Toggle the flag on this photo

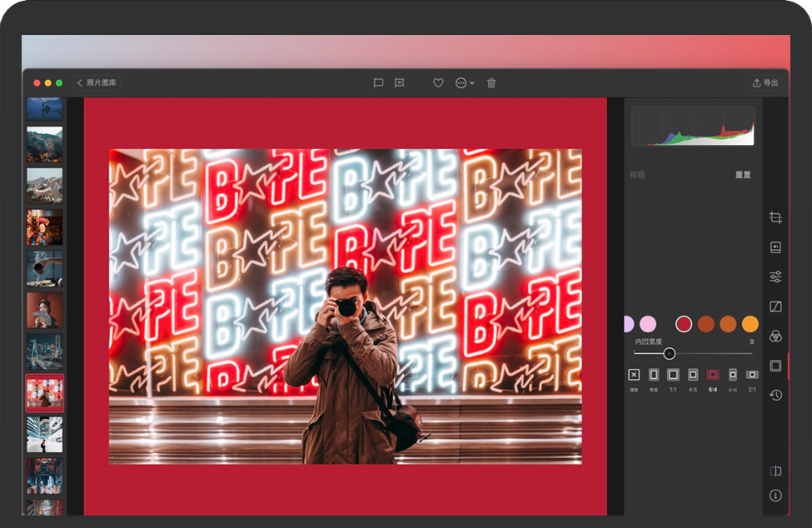[378, 83]
